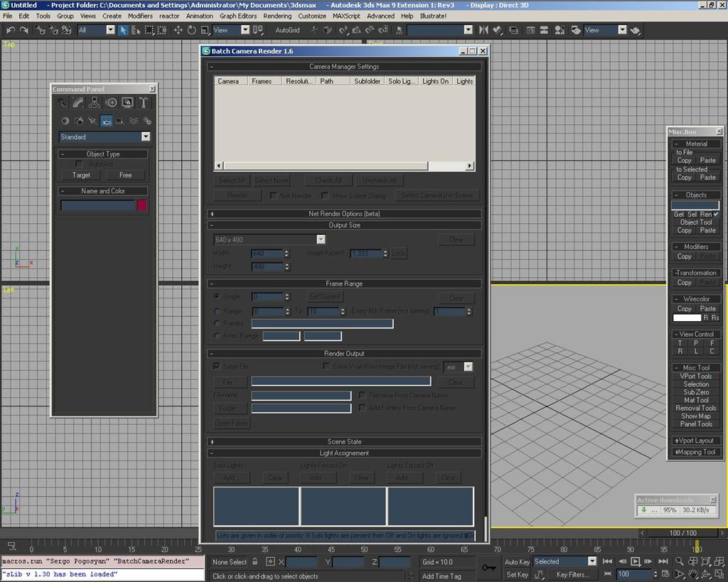Click the Auto Key button

(518, 561)
